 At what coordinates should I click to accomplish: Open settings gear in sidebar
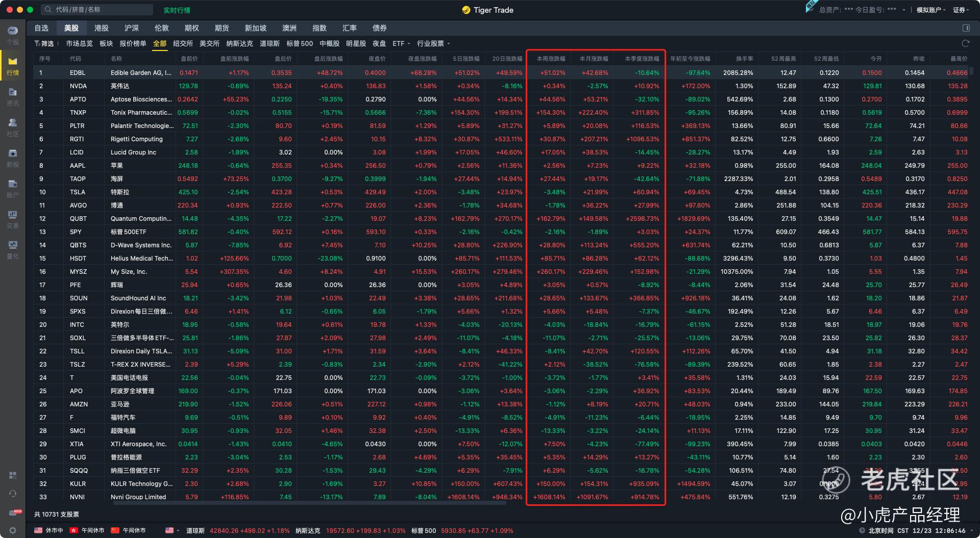(13, 530)
